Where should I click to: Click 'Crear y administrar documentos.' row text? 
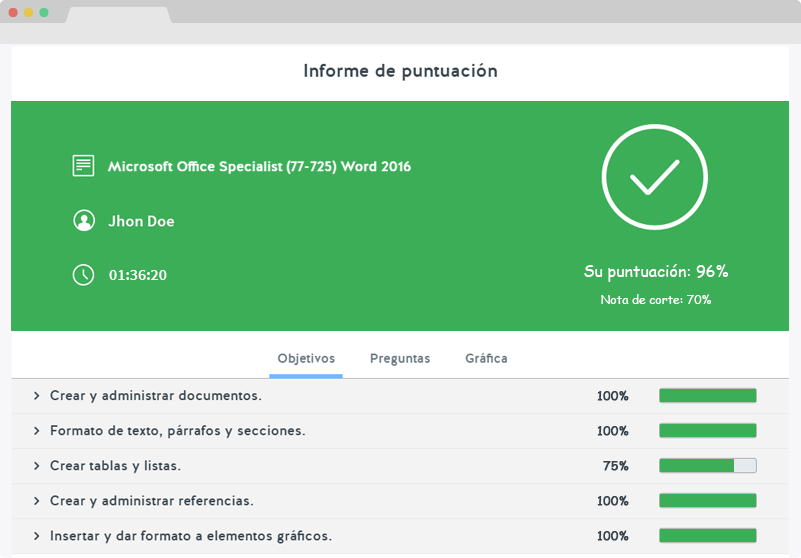pyautogui.click(x=156, y=396)
